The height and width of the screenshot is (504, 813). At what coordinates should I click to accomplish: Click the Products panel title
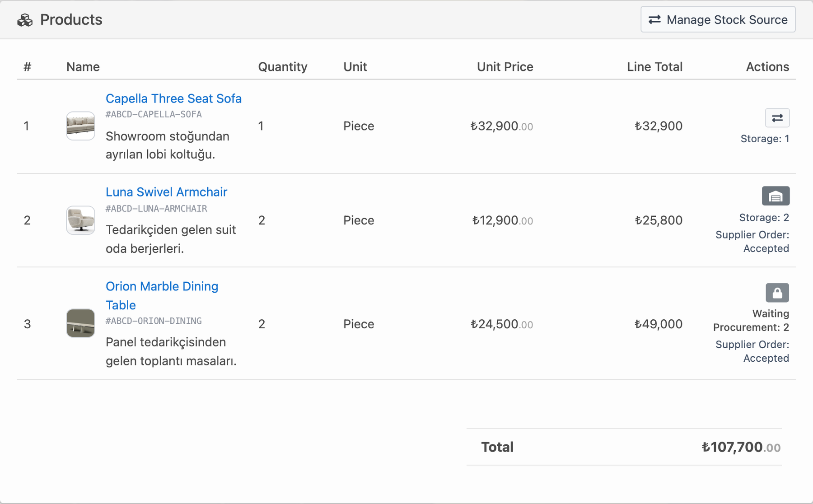[x=71, y=19]
